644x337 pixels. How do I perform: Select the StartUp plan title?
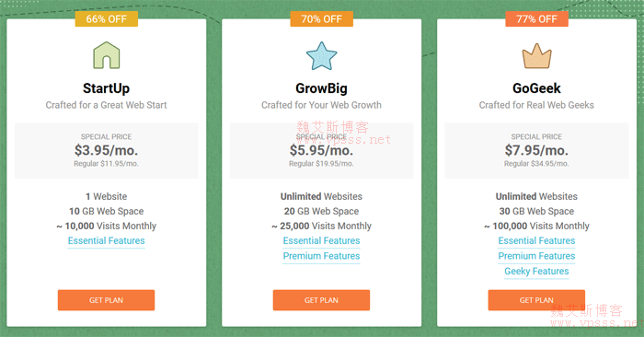coord(107,88)
